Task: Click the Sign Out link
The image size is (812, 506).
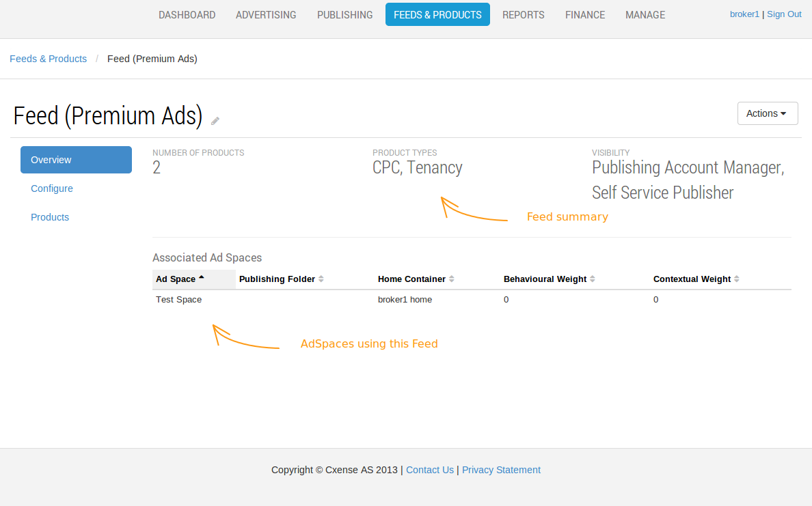Action: (x=784, y=14)
